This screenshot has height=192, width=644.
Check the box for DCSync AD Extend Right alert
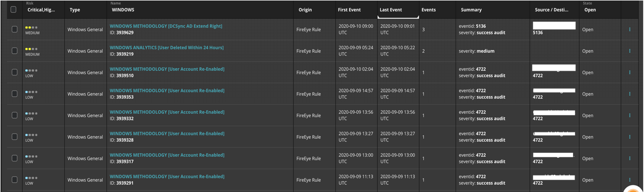coord(14,29)
